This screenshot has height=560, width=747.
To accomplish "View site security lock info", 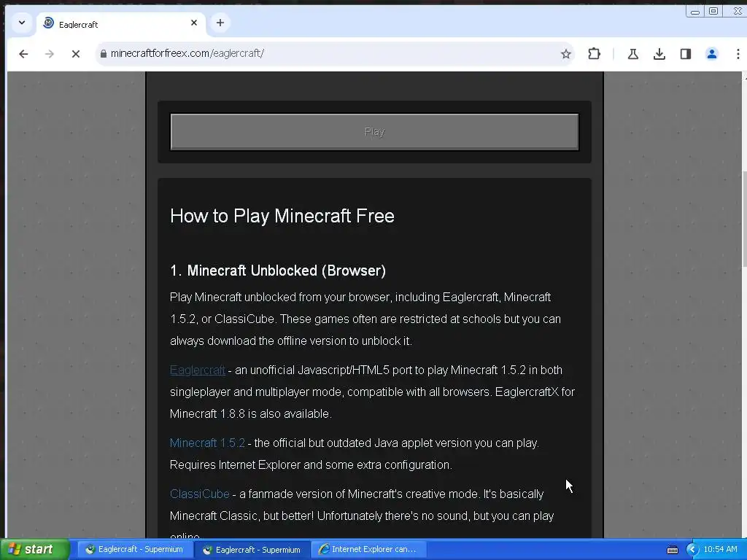I will [104, 54].
